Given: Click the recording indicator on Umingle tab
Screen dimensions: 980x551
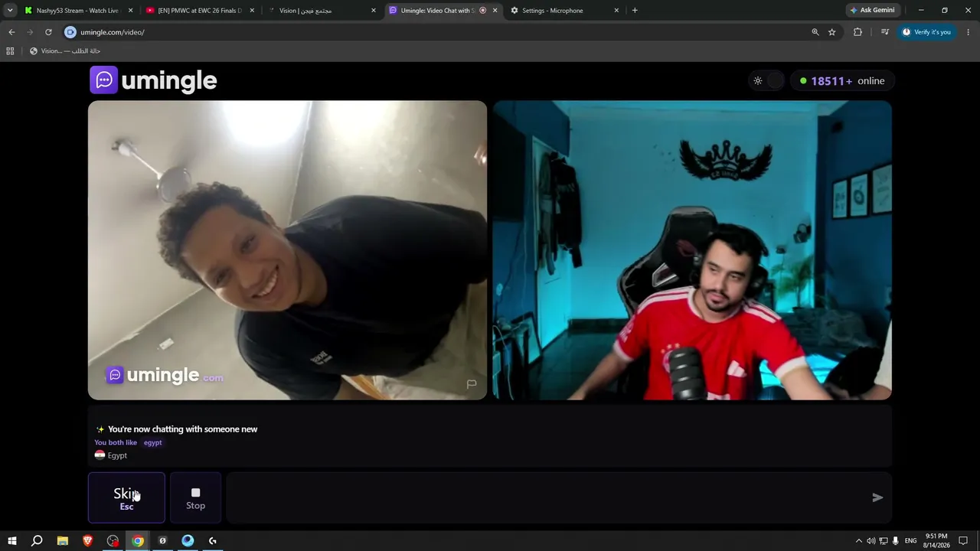Looking at the screenshot, I should [482, 11].
